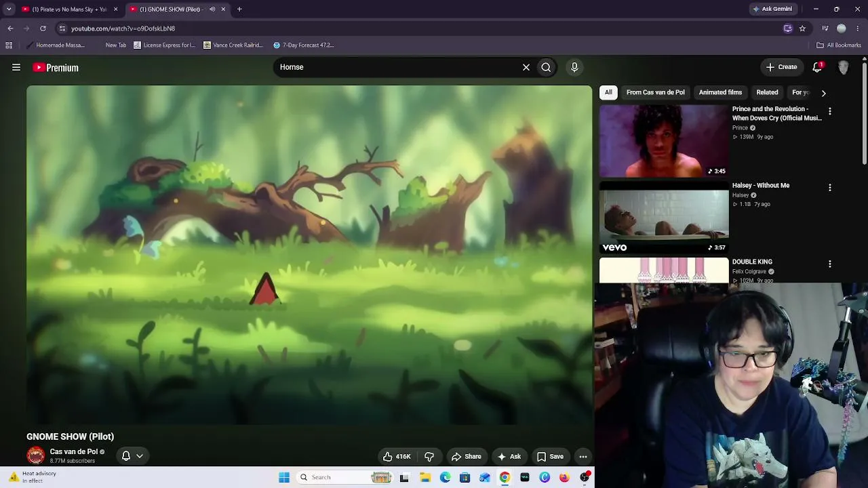Clear the search box text
The image size is (868, 488).
526,67
